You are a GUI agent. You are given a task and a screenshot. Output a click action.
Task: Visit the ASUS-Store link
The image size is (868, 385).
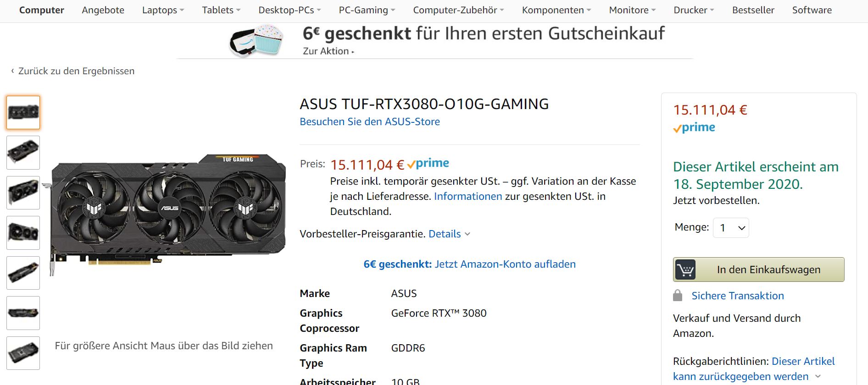tap(370, 121)
